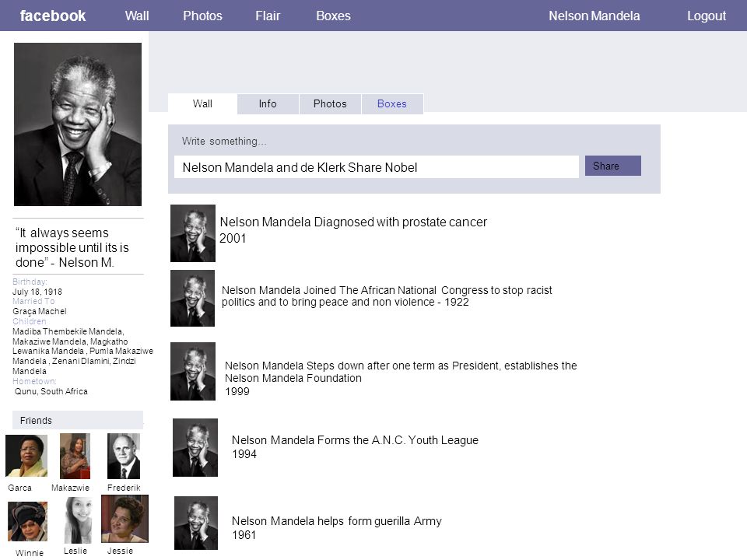Click the facebook logo in header
Screen dimensions: 747x560
point(53,16)
